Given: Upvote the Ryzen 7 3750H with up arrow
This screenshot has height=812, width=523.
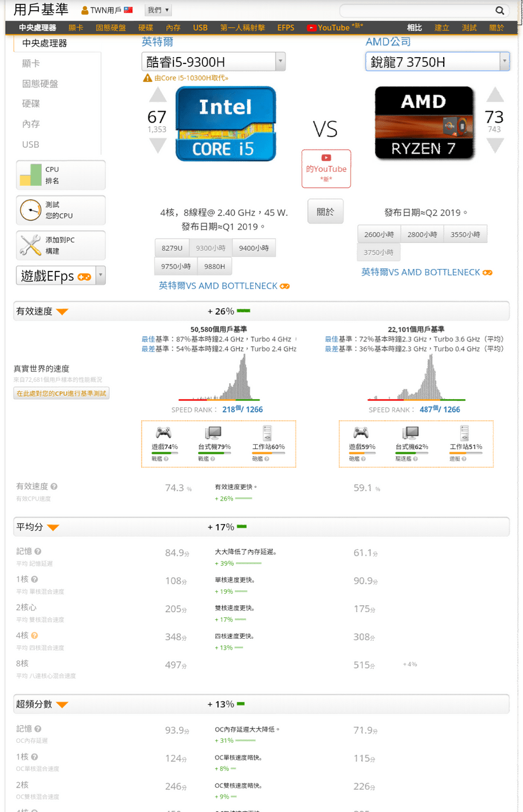Looking at the screenshot, I should click(x=495, y=95).
